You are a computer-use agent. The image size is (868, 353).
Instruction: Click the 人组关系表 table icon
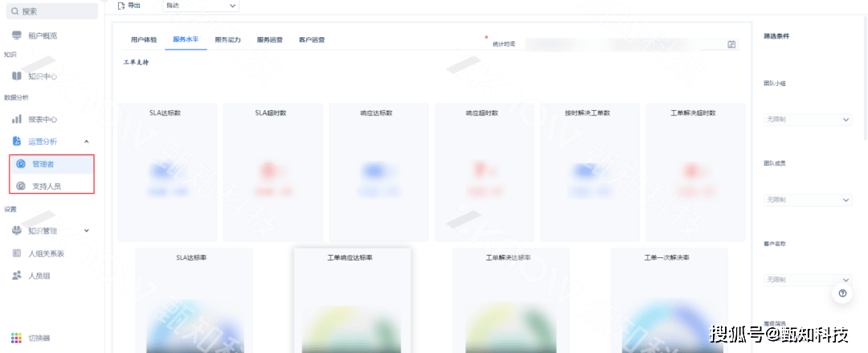click(x=17, y=253)
